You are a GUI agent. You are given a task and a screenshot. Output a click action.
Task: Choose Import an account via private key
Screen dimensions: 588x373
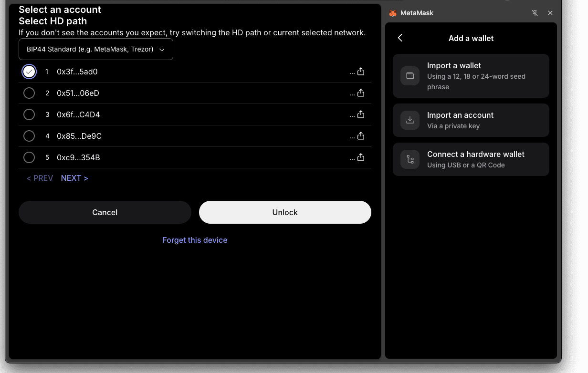point(471,120)
